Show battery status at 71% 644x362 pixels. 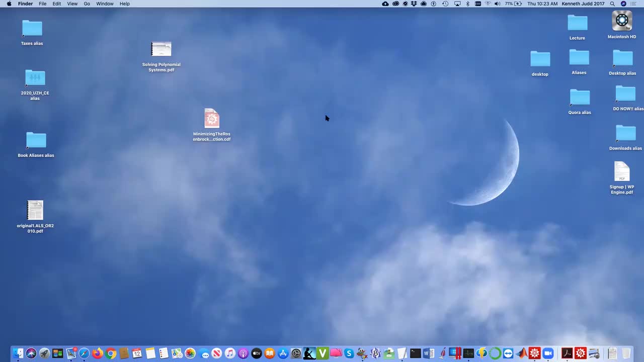point(513,4)
